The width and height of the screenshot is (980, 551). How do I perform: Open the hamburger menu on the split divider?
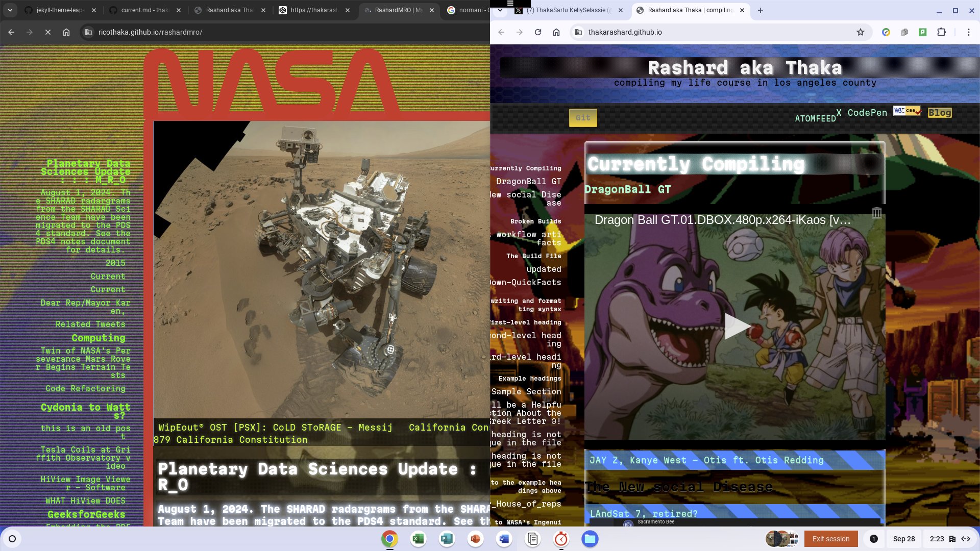pos(510,3)
